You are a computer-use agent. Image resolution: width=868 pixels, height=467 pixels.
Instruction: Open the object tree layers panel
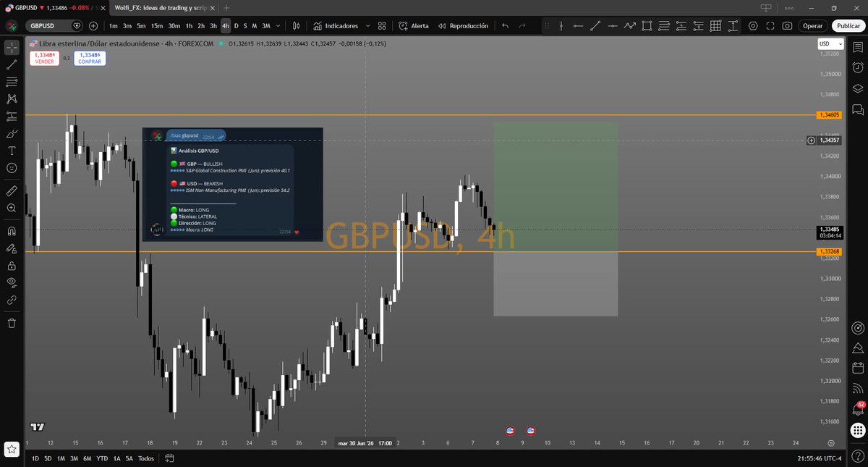pyautogui.click(x=858, y=88)
